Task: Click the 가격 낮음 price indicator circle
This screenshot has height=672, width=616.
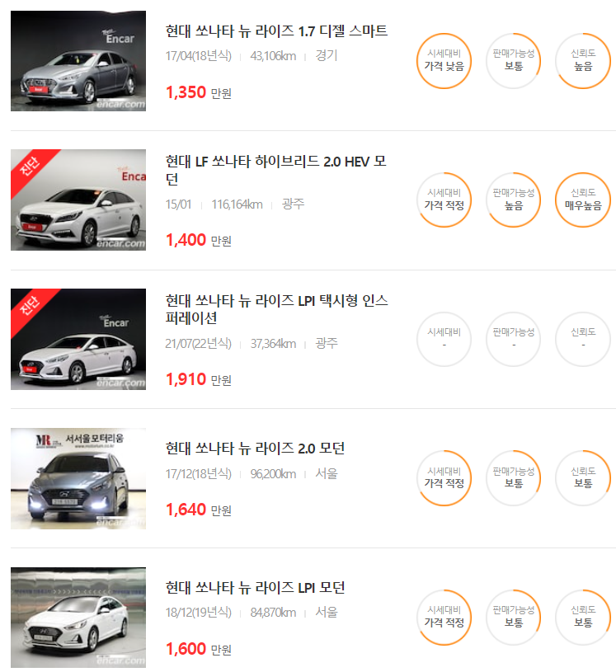Action: click(x=444, y=61)
